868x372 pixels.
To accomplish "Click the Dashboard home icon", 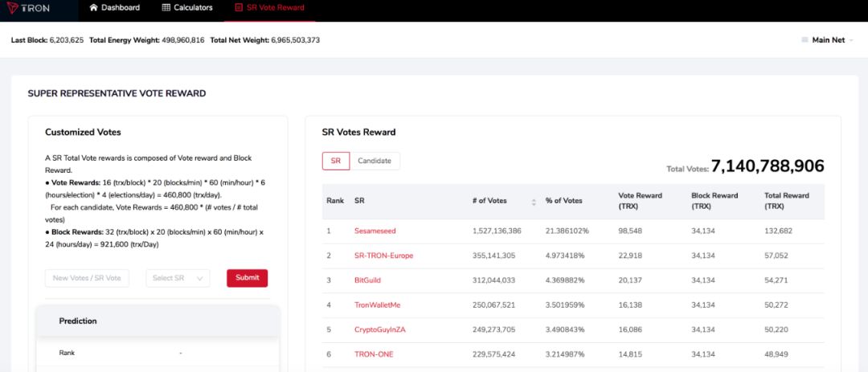I will click(x=93, y=8).
